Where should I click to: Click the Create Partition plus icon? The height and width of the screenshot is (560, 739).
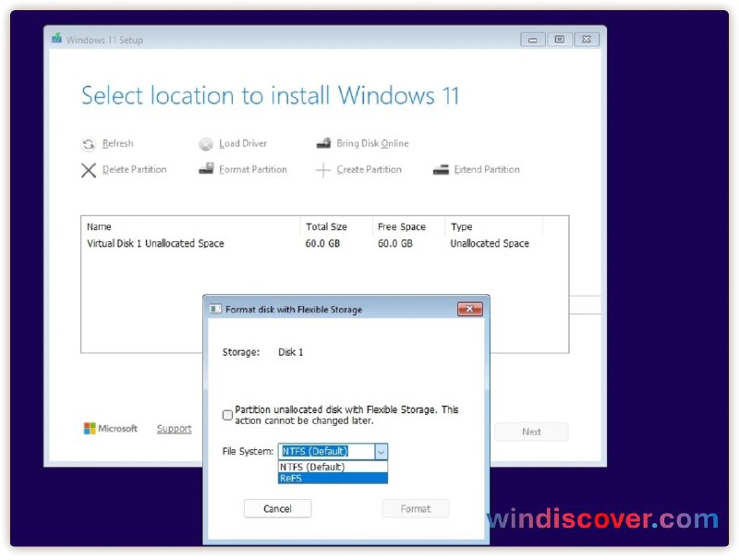click(x=322, y=170)
